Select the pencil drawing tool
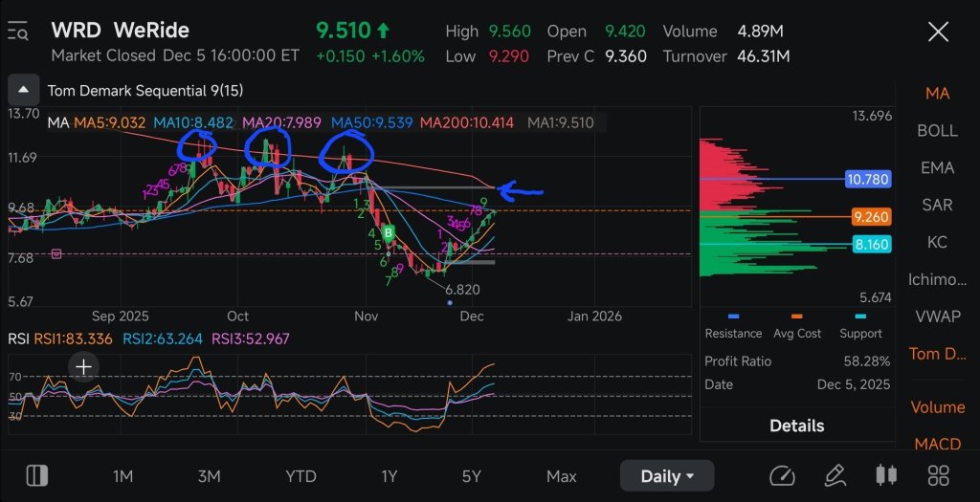The image size is (980, 502). [x=835, y=476]
